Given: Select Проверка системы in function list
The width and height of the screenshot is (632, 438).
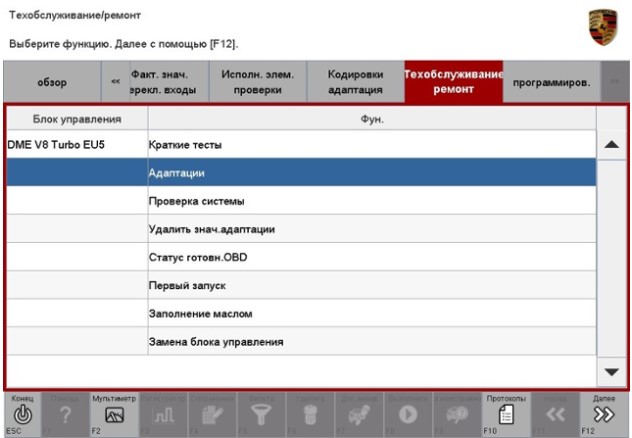Looking at the screenshot, I should point(370,201).
